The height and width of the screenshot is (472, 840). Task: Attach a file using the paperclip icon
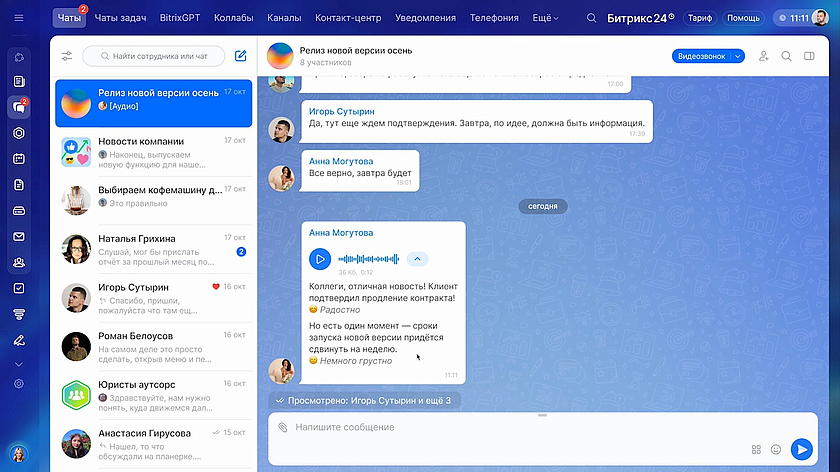point(283,427)
